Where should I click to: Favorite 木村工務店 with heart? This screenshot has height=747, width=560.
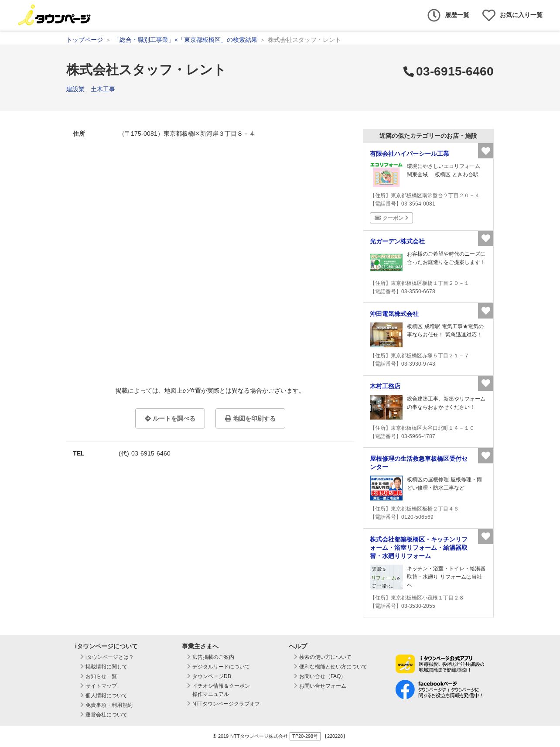485,384
